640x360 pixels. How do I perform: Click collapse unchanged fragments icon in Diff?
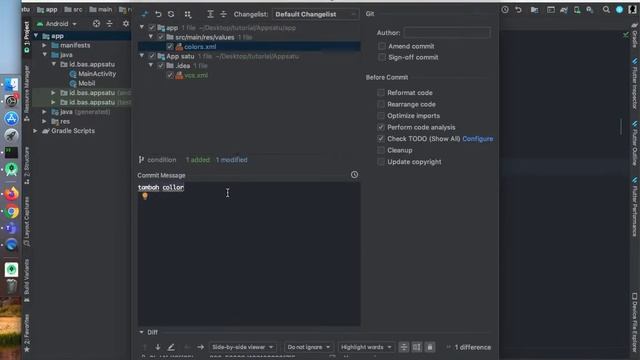pos(404,347)
